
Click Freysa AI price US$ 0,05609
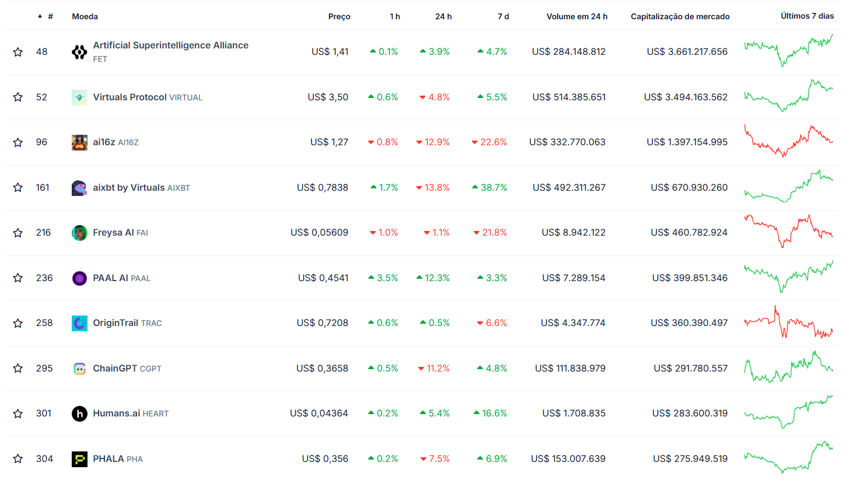point(320,233)
